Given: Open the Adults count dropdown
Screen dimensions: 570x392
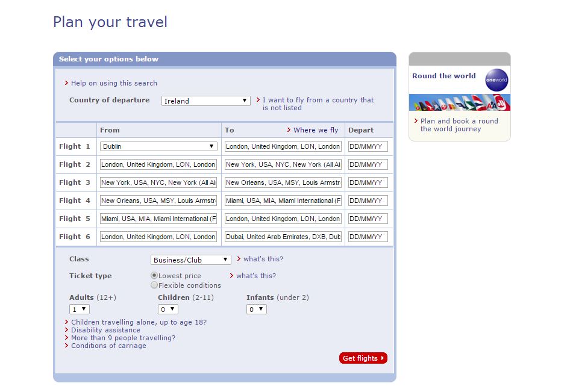Looking at the screenshot, I should tap(80, 310).
